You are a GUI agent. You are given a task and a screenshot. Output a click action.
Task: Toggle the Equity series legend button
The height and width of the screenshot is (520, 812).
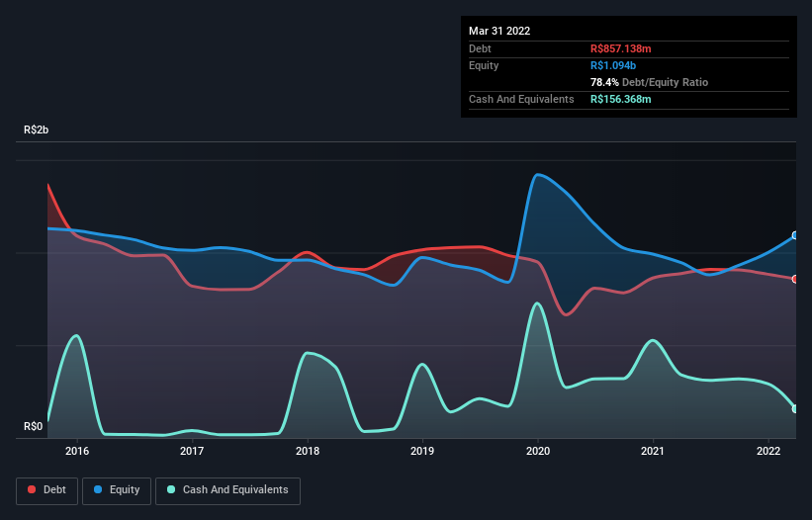(117, 490)
